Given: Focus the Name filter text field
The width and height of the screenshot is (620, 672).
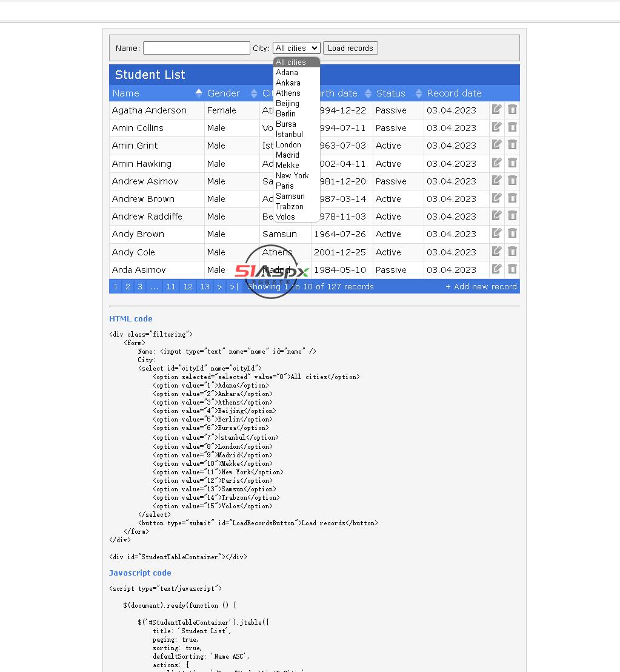Looking at the screenshot, I should click(196, 48).
